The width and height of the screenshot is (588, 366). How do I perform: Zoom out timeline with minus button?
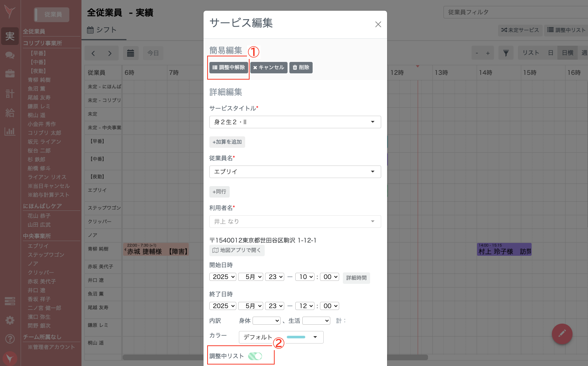[x=477, y=53]
